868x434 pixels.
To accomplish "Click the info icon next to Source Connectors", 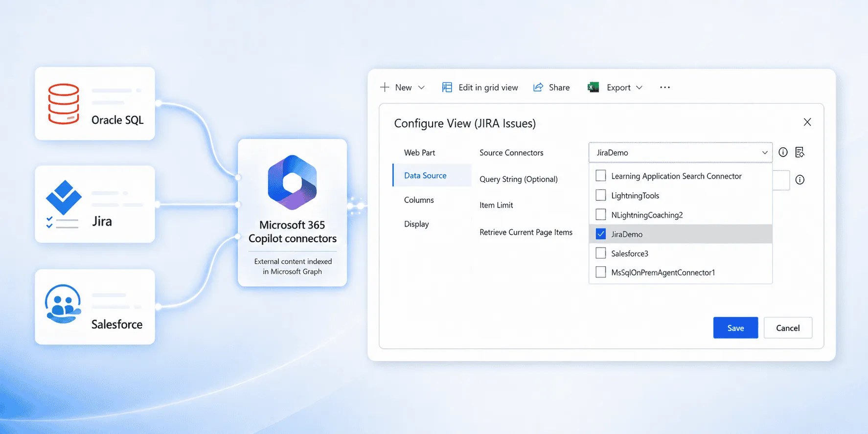I will pos(783,152).
